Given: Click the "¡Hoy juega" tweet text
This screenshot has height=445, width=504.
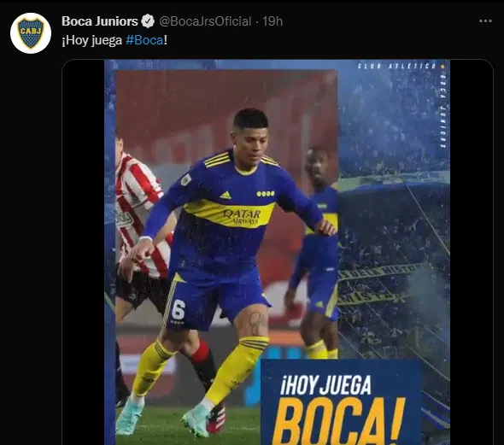Looking at the screenshot, I should coord(92,40).
